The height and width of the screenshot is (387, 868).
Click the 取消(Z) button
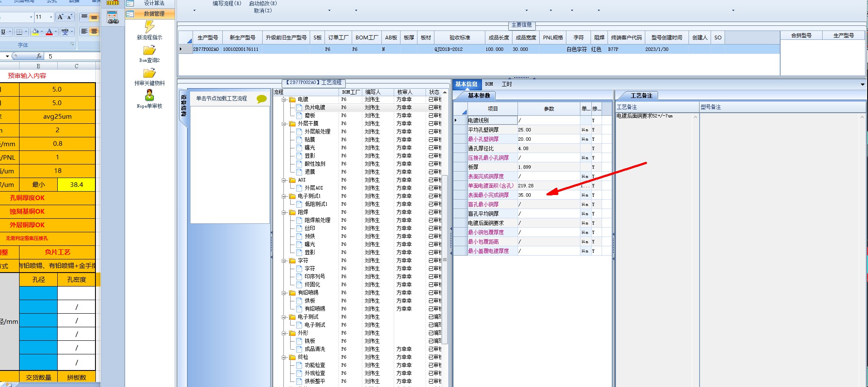pos(263,11)
